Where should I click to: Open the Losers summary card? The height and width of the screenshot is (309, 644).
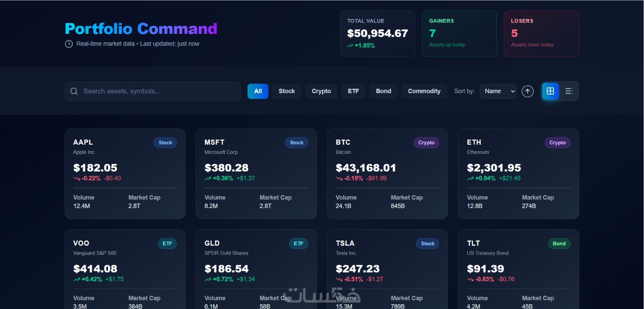click(x=541, y=34)
